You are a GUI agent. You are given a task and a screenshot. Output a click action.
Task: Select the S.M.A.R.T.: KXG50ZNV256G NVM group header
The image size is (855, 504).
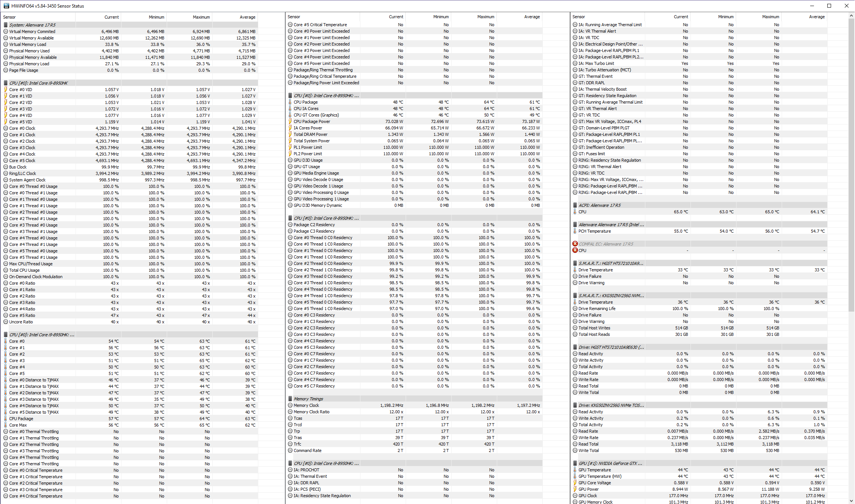pyautogui.click(x=699, y=296)
